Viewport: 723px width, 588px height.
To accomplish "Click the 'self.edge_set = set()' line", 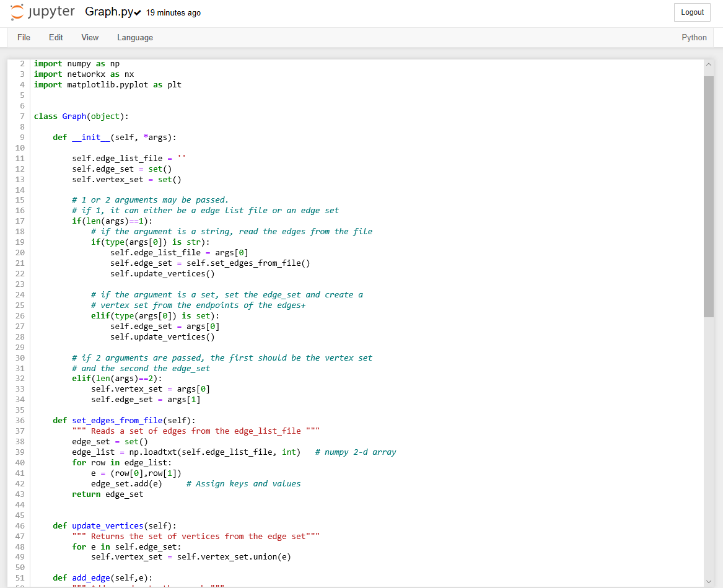I will point(121,169).
